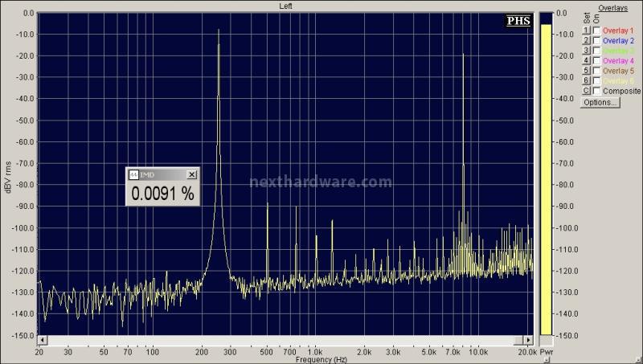
Task: Enable the Overlay 2 checkbox
Action: [x=596, y=41]
